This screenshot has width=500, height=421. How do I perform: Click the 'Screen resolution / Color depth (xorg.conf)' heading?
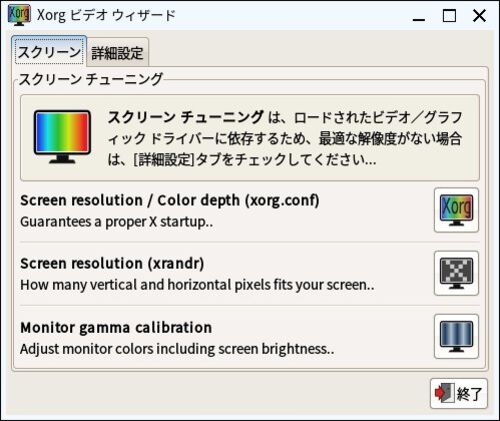(x=170, y=200)
